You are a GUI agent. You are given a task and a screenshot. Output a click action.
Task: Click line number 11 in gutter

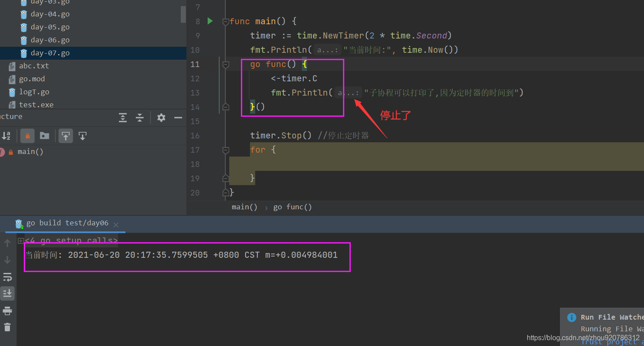[195, 64]
